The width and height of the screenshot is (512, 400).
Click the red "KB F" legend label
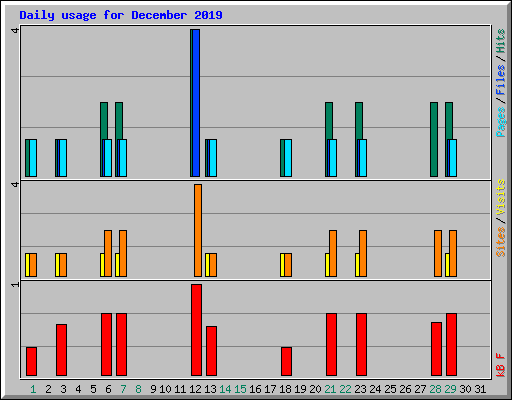click(500, 365)
